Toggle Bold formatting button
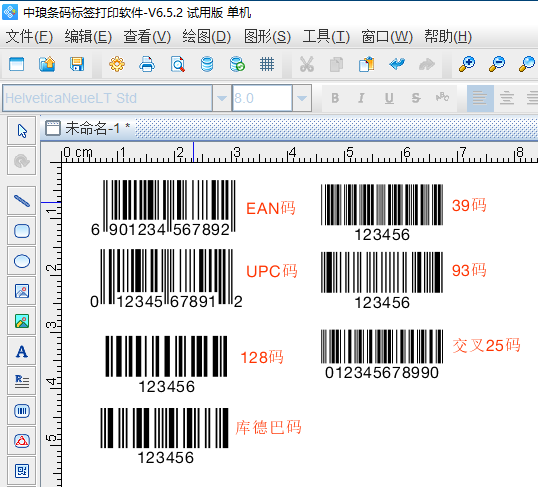 (x=335, y=98)
